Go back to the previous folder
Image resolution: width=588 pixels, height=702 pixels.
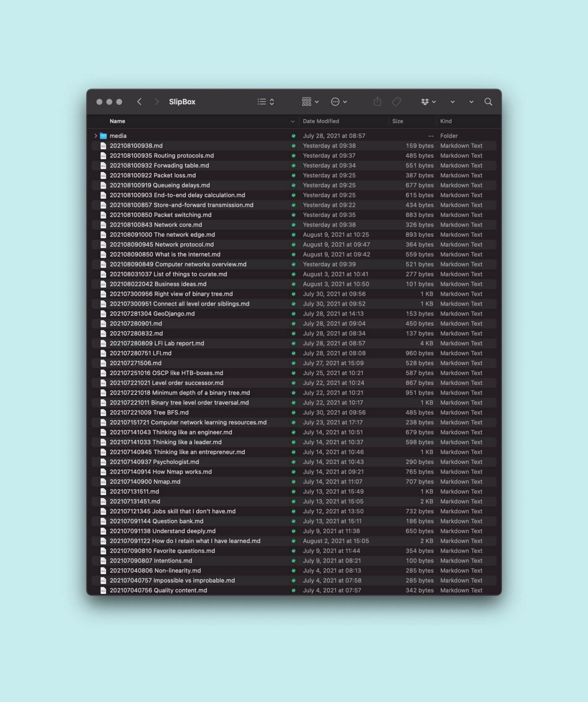click(x=139, y=102)
